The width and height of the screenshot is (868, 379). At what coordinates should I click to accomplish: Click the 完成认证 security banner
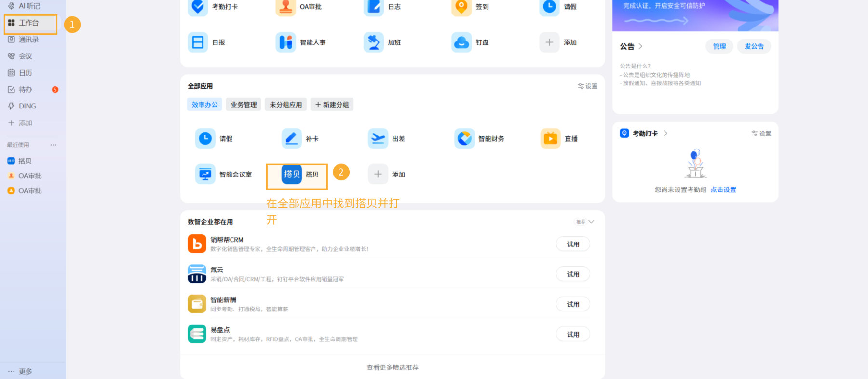[x=695, y=15]
